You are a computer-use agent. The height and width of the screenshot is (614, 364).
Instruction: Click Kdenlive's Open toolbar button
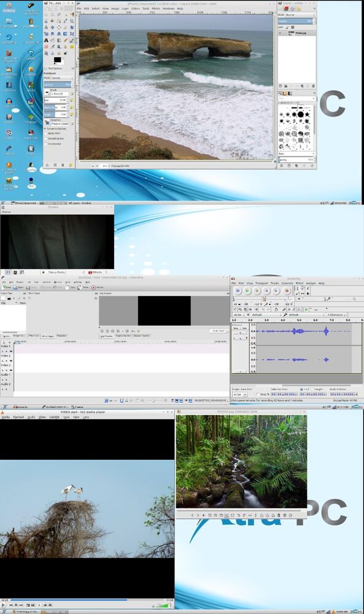[x=18, y=287]
